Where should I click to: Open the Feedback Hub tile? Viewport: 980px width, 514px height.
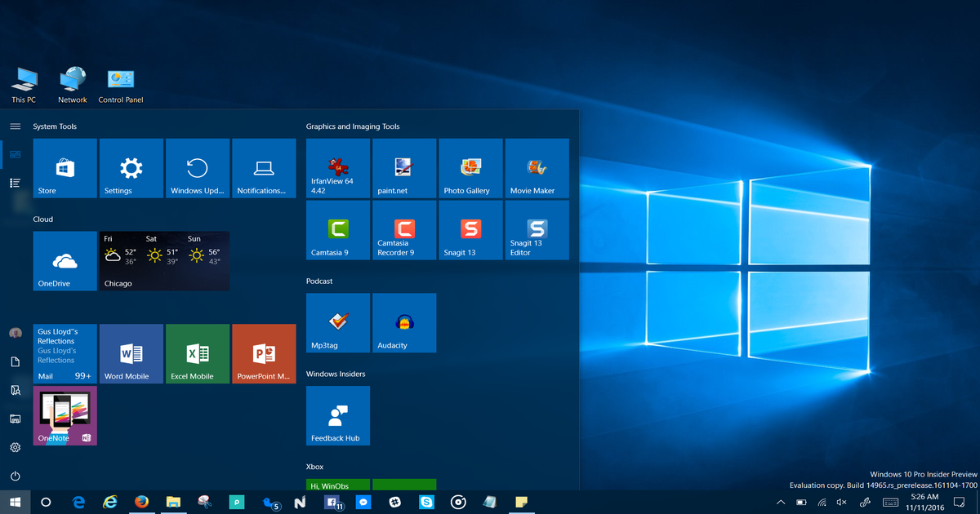point(337,415)
